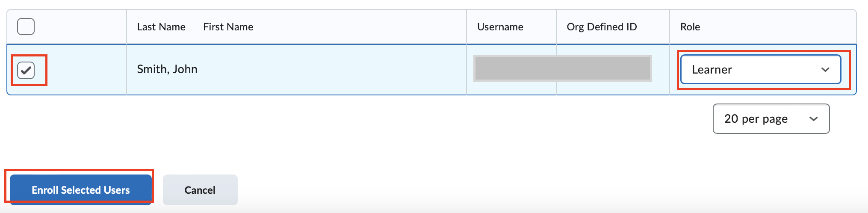Screen dimensions: 868x213
Task: Uncheck the checkbox for Smith, John
Action: pos(26,70)
